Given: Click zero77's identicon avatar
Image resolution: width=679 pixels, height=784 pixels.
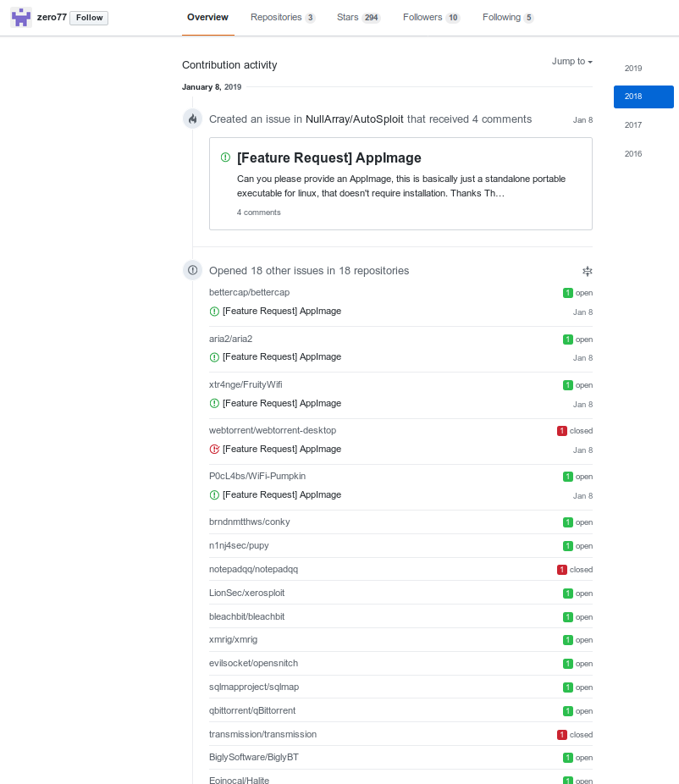Looking at the screenshot, I should [x=20, y=17].
